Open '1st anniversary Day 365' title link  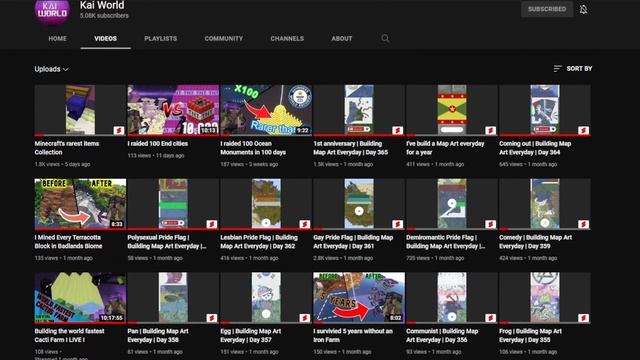pos(351,148)
